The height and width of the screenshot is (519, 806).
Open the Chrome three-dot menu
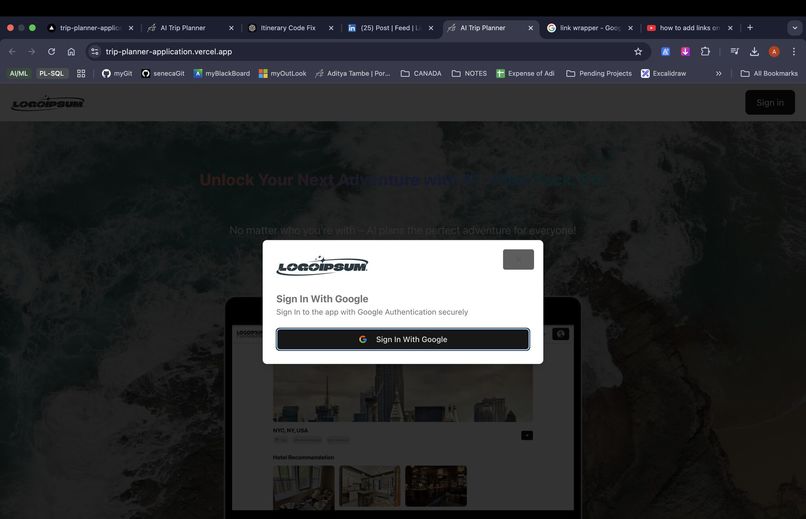794,51
